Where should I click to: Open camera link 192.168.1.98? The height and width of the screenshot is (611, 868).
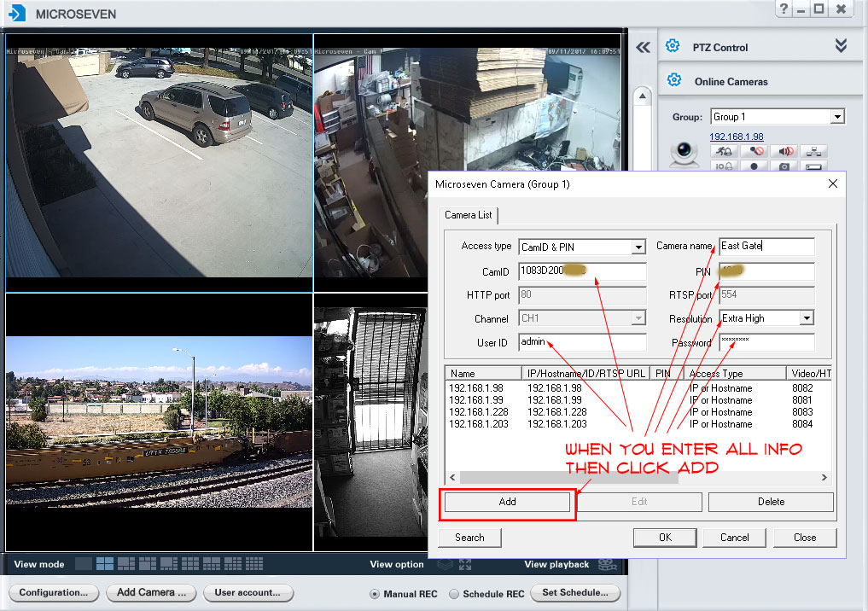point(737,137)
